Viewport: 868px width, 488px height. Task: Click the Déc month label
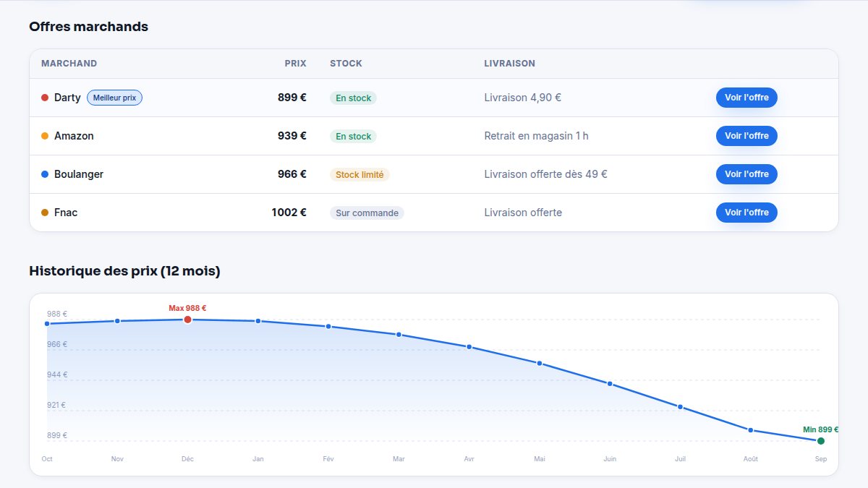point(187,459)
